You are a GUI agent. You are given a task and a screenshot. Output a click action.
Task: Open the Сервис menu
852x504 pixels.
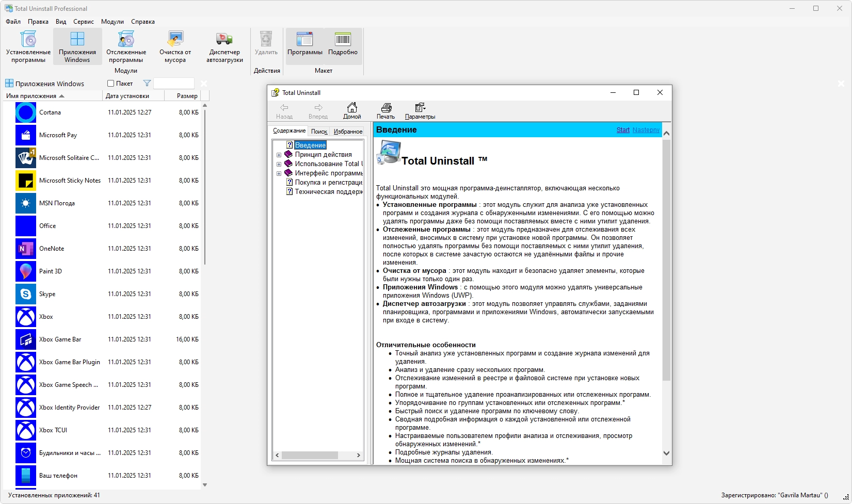[x=84, y=22]
